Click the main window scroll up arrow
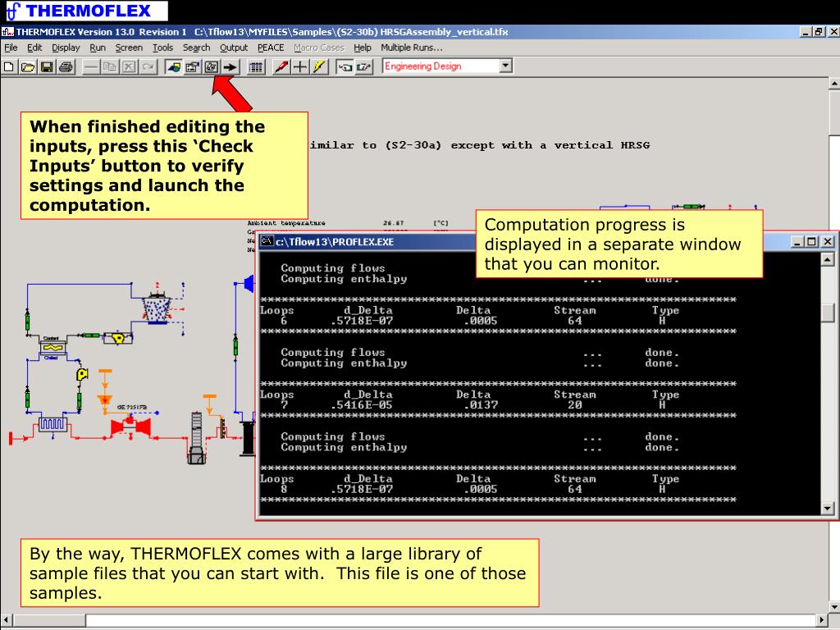The height and width of the screenshot is (630, 840). click(834, 84)
